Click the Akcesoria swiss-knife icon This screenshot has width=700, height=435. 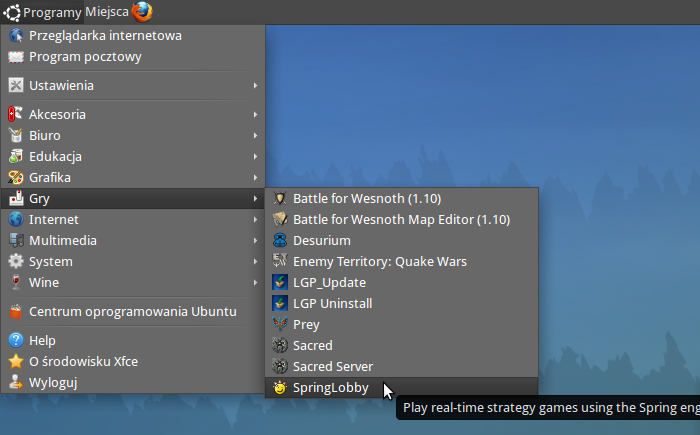click(16, 114)
